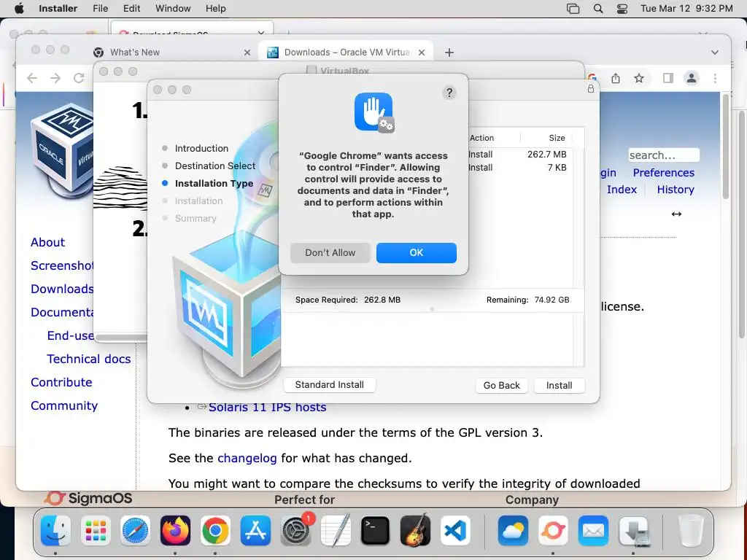Image resolution: width=747 pixels, height=560 pixels.
Task: Click OK in the Finder access dialog
Action: tap(416, 253)
